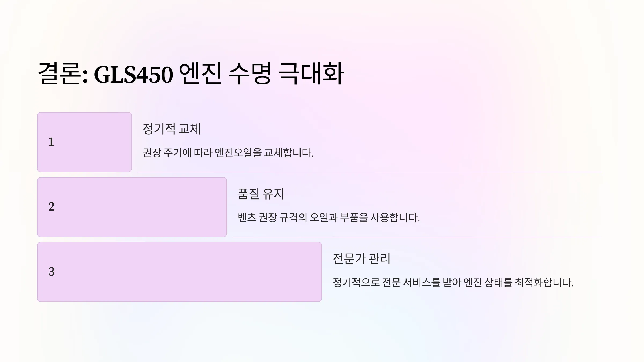Select the medium-length pink bar numbered 2
The image size is (644, 362).
[132, 207]
